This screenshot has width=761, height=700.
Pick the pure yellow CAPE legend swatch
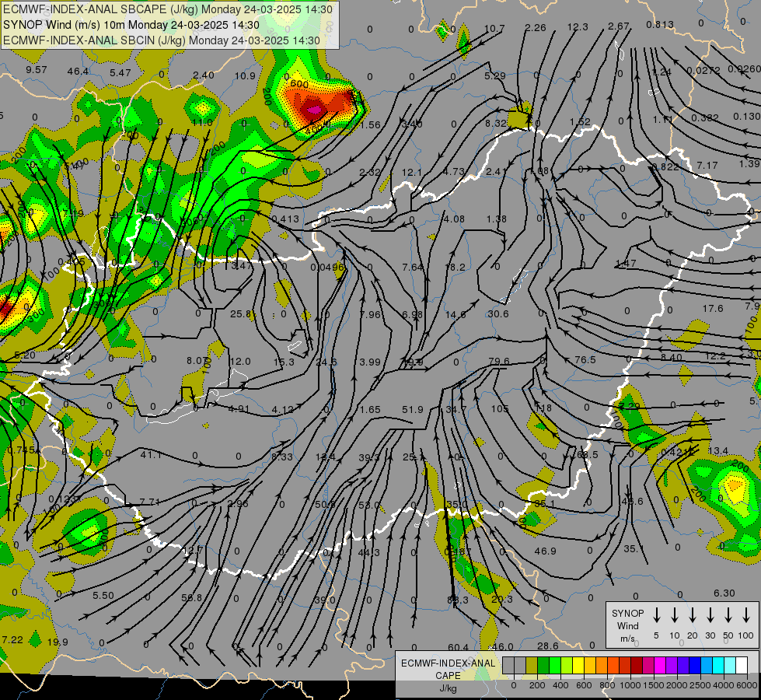click(578, 666)
